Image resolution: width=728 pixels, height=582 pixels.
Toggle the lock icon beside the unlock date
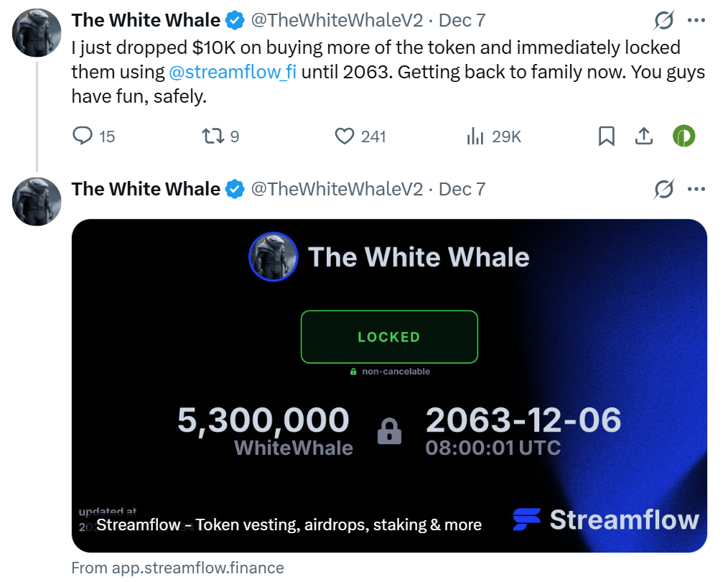[x=389, y=433]
